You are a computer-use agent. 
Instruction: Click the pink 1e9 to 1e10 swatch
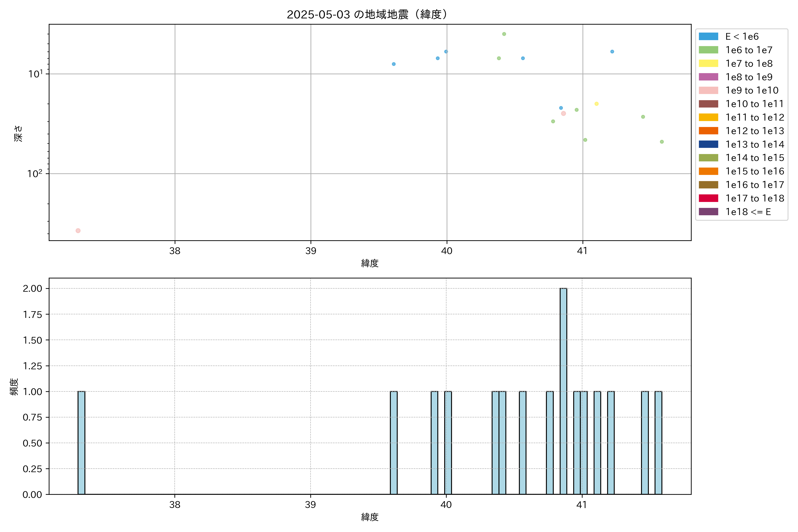708,90
